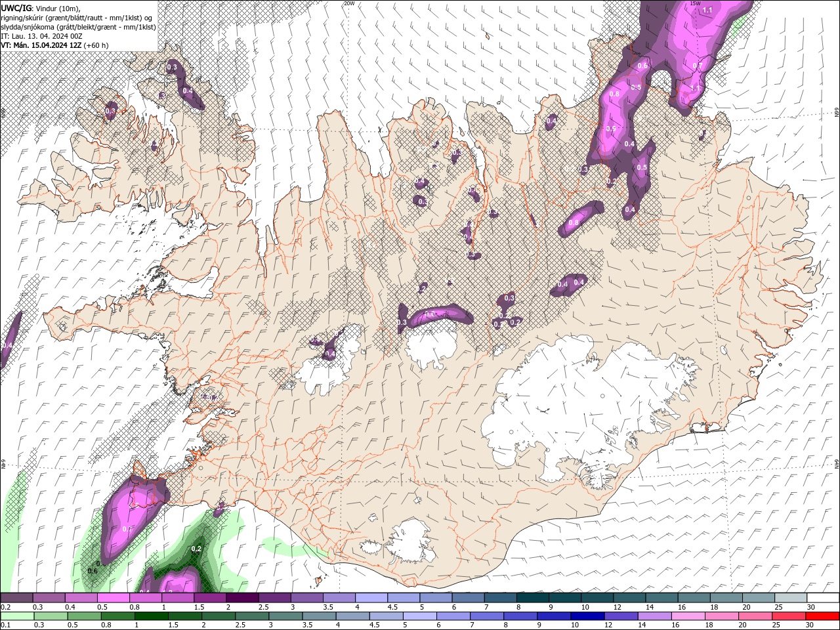Click the upper legend swatch between 0.8 and 1
This screenshot has width=840, height=630.
pyautogui.click(x=146, y=598)
